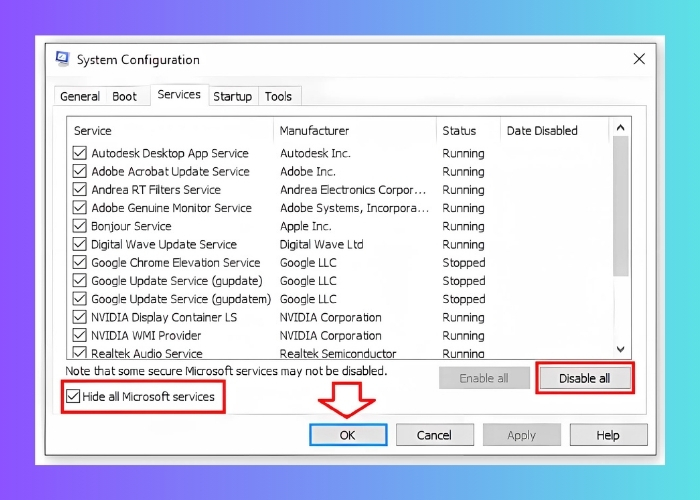Screen dimensions: 700x500
Task: Uncheck NVIDIA Display Container LS checkbox
Action: [80, 318]
